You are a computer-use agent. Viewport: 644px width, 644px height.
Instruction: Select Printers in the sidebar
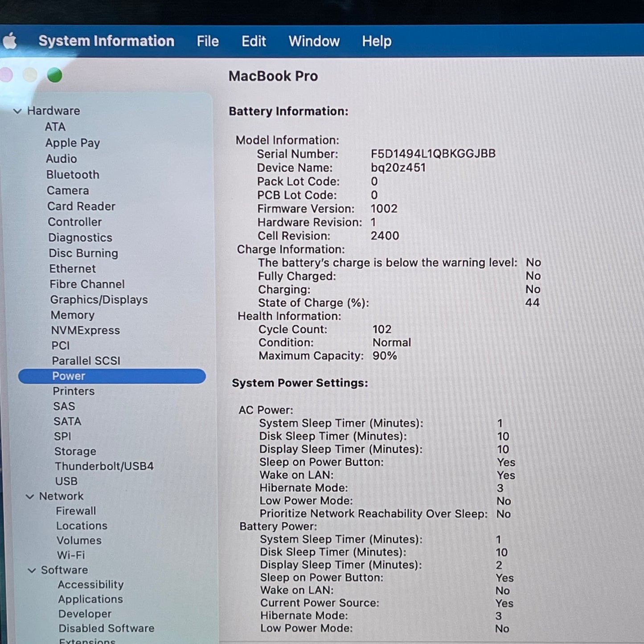click(x=74, y=391)
